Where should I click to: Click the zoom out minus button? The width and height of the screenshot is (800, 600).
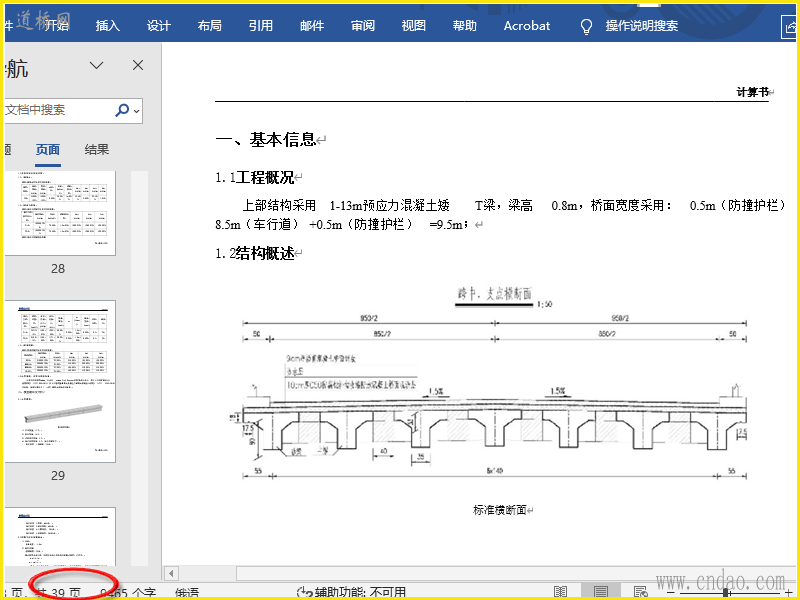pos(670,592)
